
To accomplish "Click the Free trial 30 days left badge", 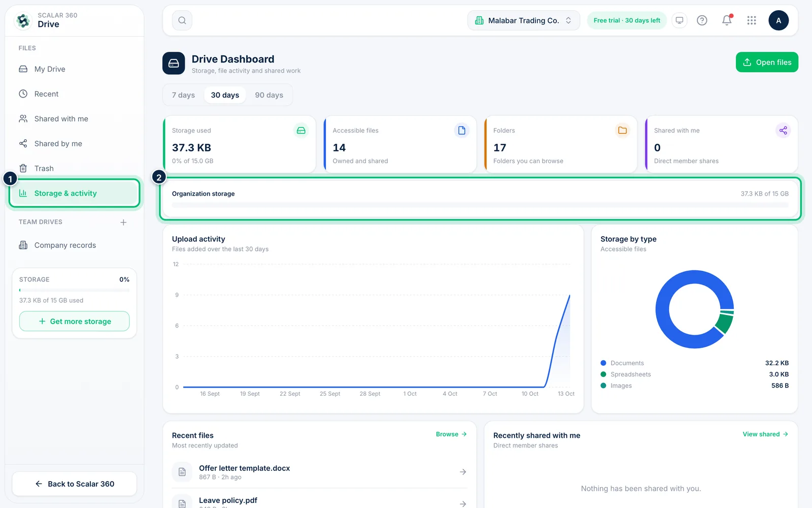I will click(x=627, y=20).
